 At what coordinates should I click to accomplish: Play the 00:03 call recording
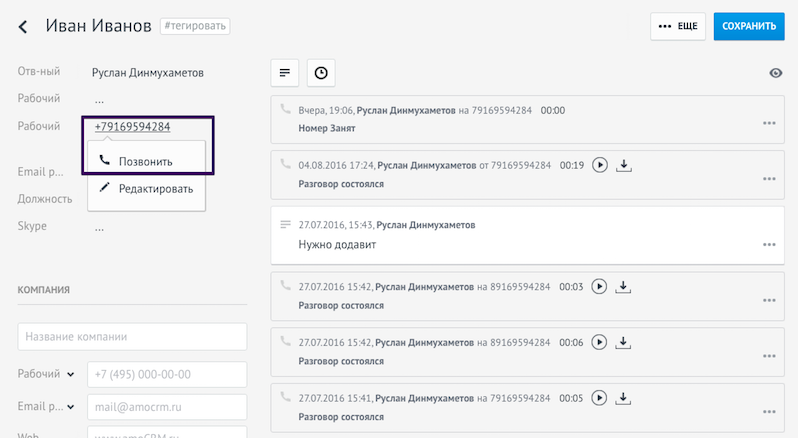tap(599, 287)
